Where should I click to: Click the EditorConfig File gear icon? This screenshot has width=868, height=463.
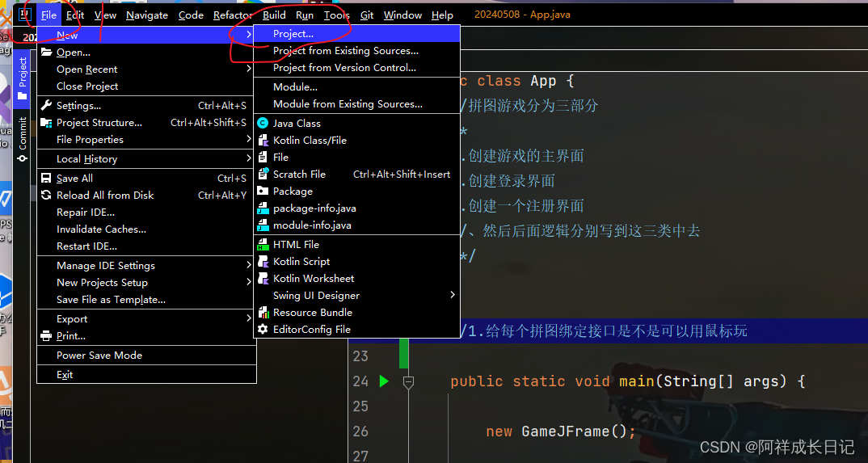click(x=263, y=330)
